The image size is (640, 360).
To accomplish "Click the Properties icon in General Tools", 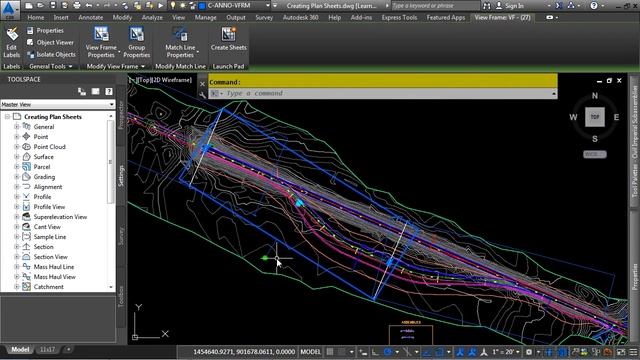I will (x=30, y=31).
